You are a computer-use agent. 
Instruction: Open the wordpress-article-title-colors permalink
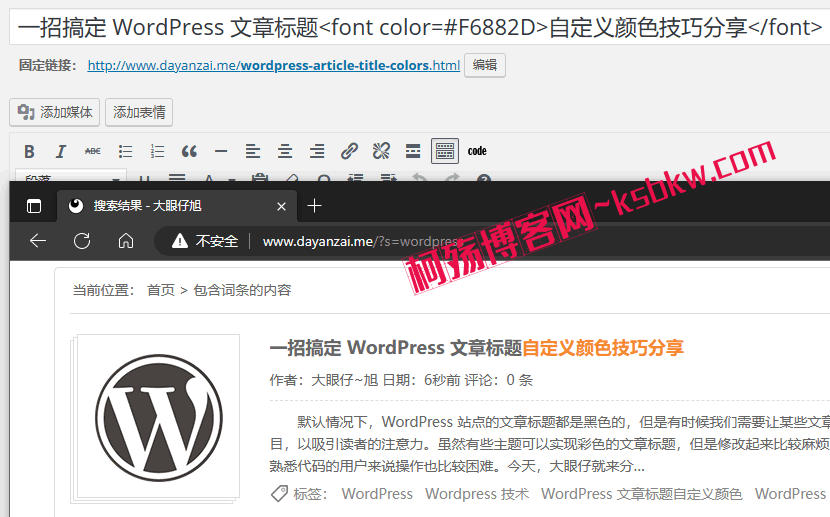tap(274, 66)
